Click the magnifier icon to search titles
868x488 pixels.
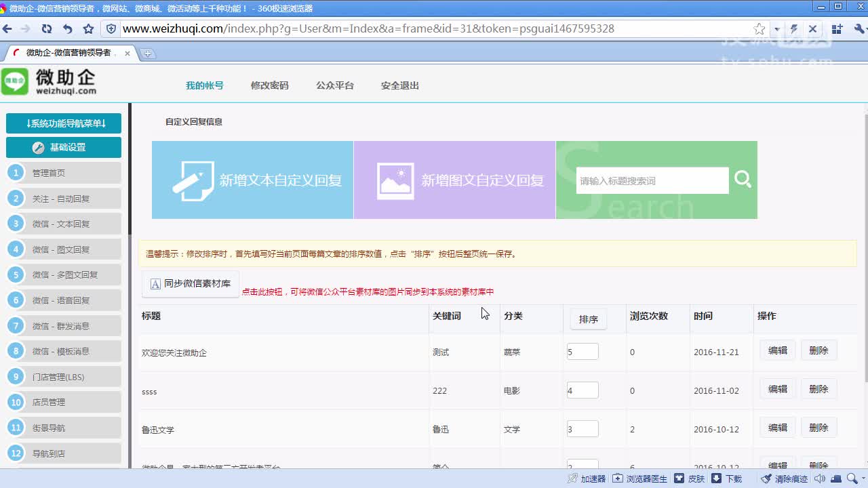743,179
